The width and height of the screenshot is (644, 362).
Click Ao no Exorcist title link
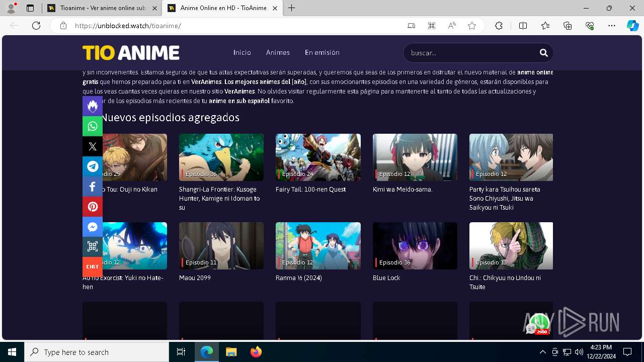123,283
